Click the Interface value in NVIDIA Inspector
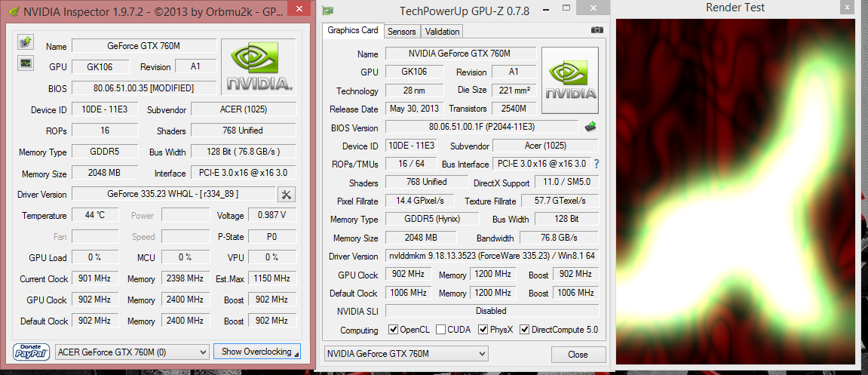The height and width of the screenshot is (375, 868). tap(244, 173)
